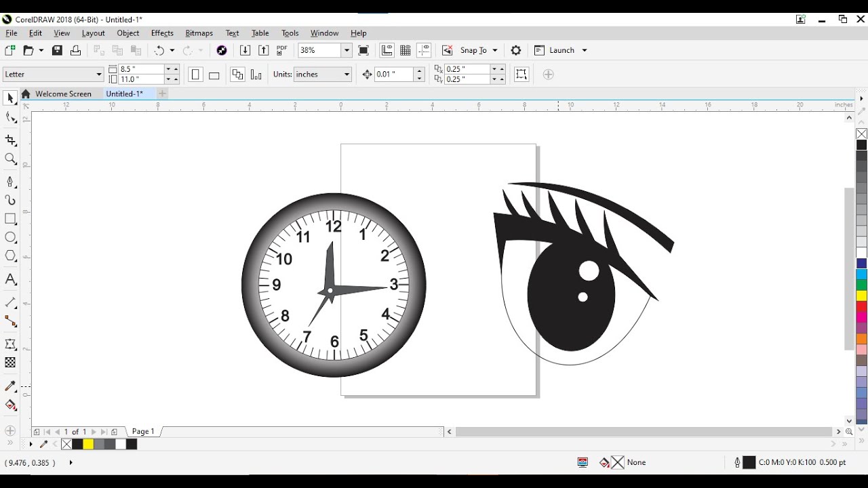Add a new document tab with plus
This screenshot has width=868, height=488.
162,94
